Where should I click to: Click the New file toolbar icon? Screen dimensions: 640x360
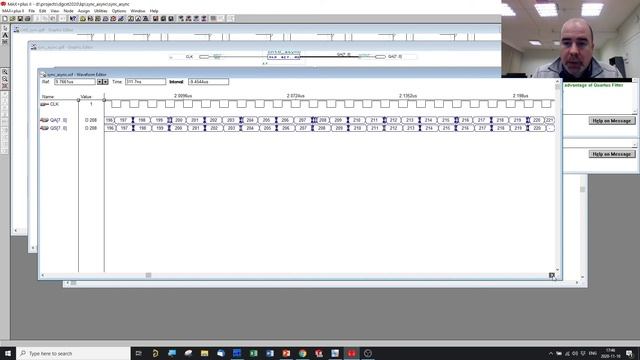[5, 19]
